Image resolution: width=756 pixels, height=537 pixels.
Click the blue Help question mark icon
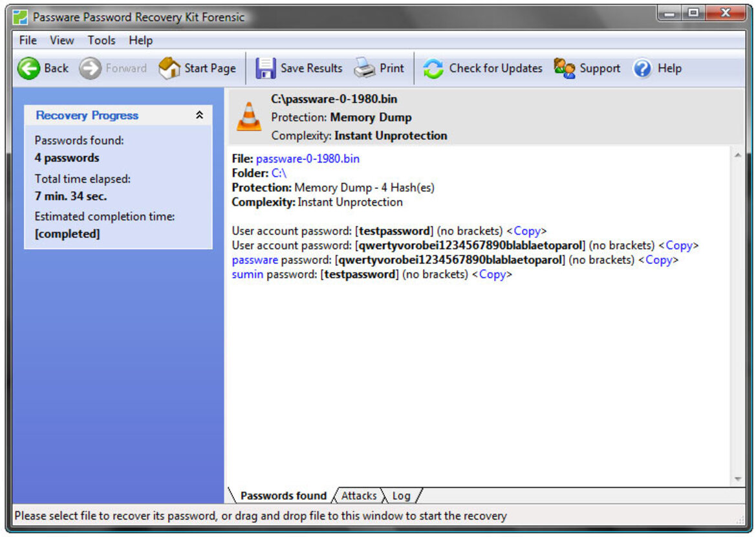(642, 69)
